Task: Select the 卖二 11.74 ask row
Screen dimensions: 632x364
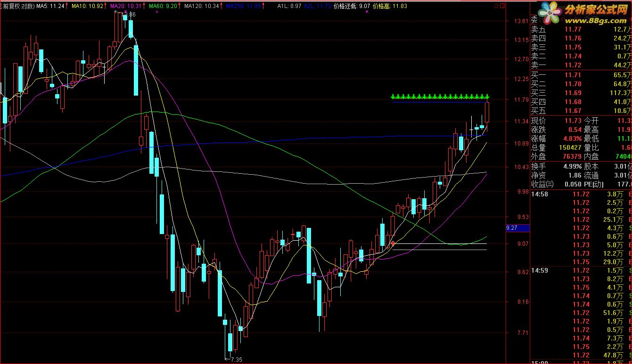Action: coord(581,56)
